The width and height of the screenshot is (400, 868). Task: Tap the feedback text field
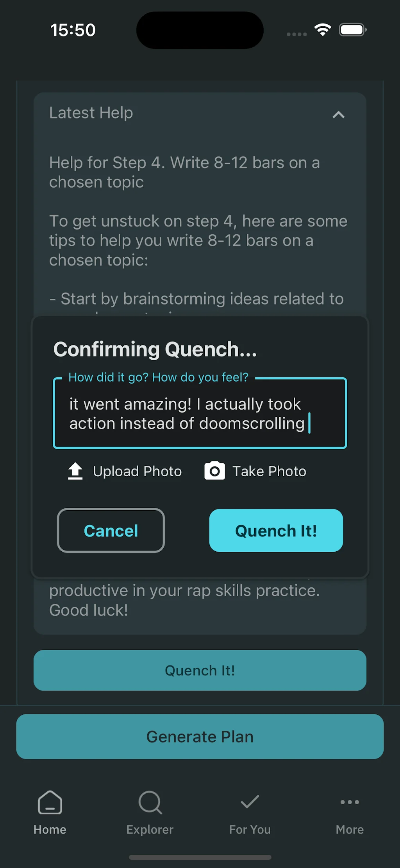[x=200, y=413]
